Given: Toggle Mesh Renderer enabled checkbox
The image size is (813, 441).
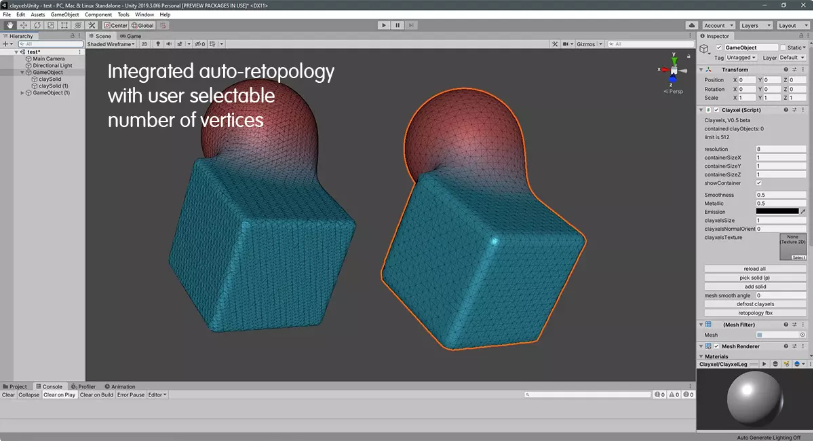Looking at the screenshot, I should click(x=717, y=346).
